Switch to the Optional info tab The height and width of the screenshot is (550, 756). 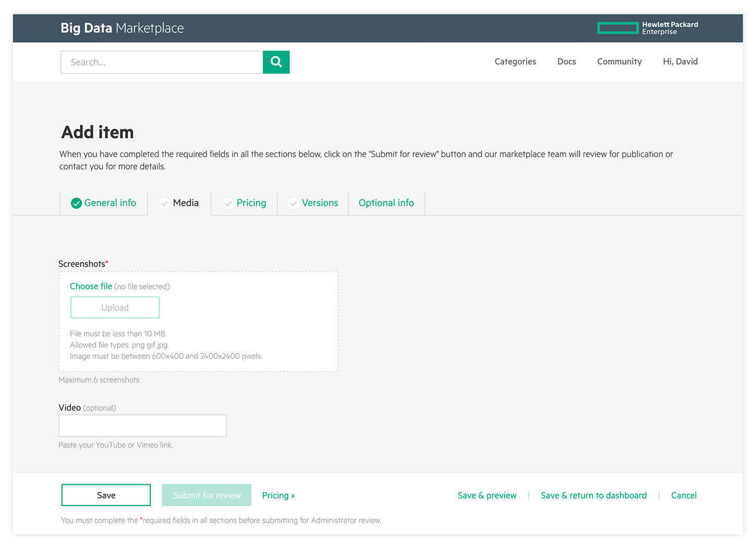point(386,203)
